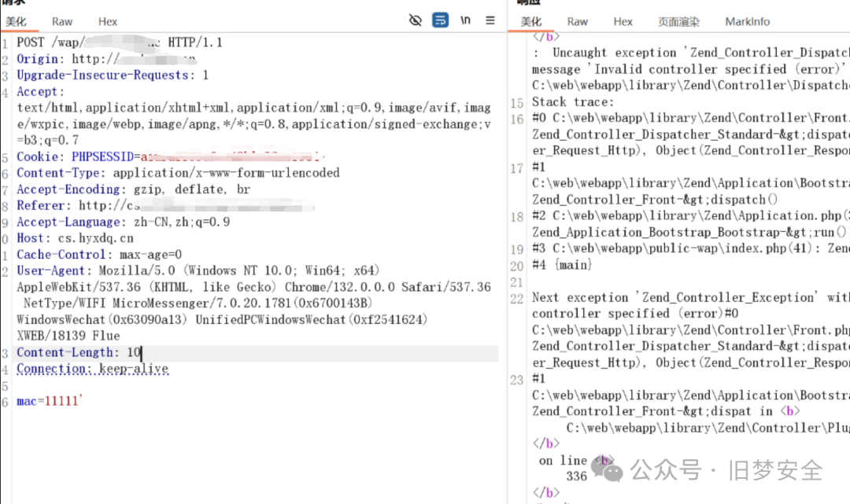Click the line number 336 in response

[x=576, y=476]
